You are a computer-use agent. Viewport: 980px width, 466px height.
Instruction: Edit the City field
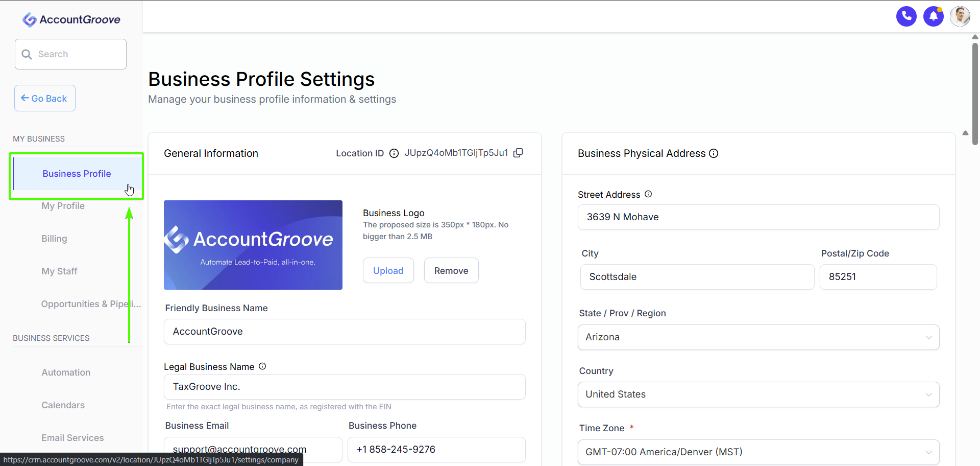(697, 277)
